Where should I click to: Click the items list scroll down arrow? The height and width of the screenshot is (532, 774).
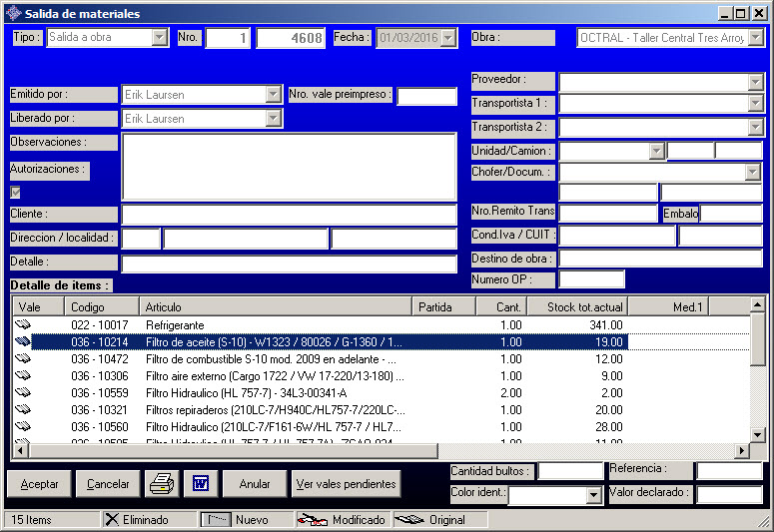(x=757, y=435)
